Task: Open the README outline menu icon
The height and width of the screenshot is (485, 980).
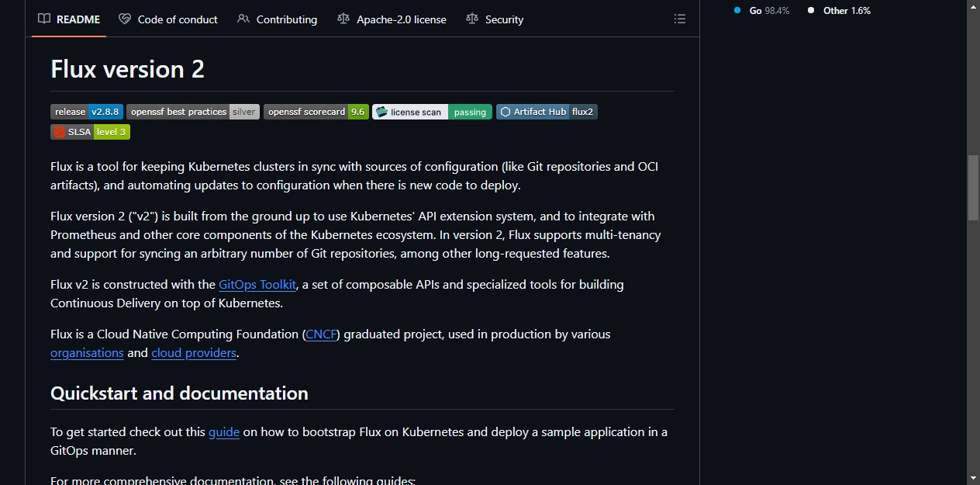Action: 680,19
